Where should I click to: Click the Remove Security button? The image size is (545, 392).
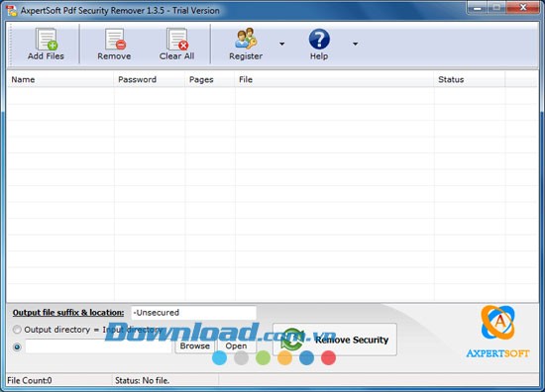pyautogui.click(x=335, y=340)
